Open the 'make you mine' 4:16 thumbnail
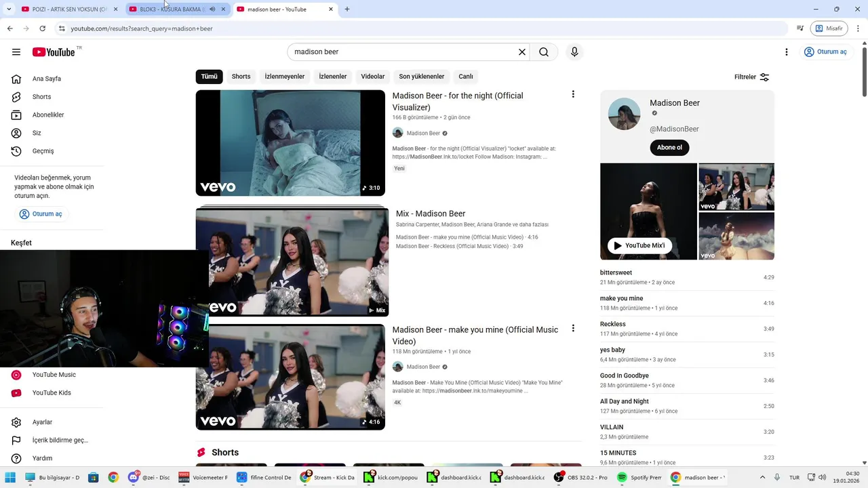The width and height of the screenshot is (868, 488). (x=290, y=377)
